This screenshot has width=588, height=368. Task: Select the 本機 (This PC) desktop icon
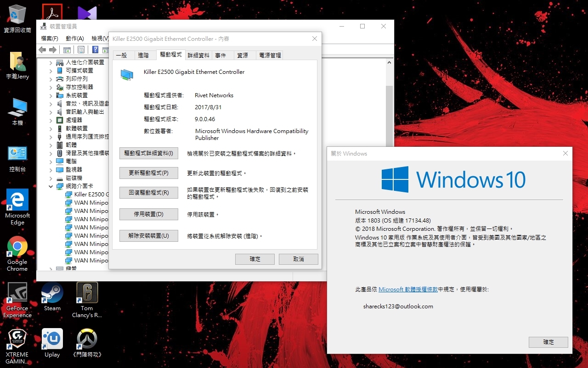tap(17, 112)
